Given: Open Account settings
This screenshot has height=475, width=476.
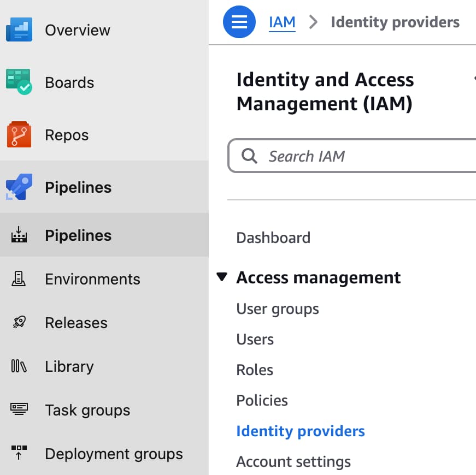Looking at the screenshot, I should pyautogui.click(x=293, y=462).
